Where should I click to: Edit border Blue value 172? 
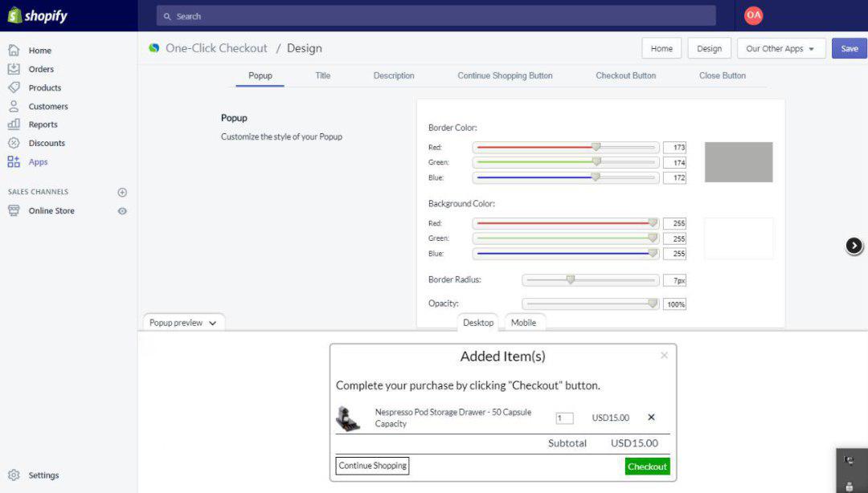[x=675, y=177]
